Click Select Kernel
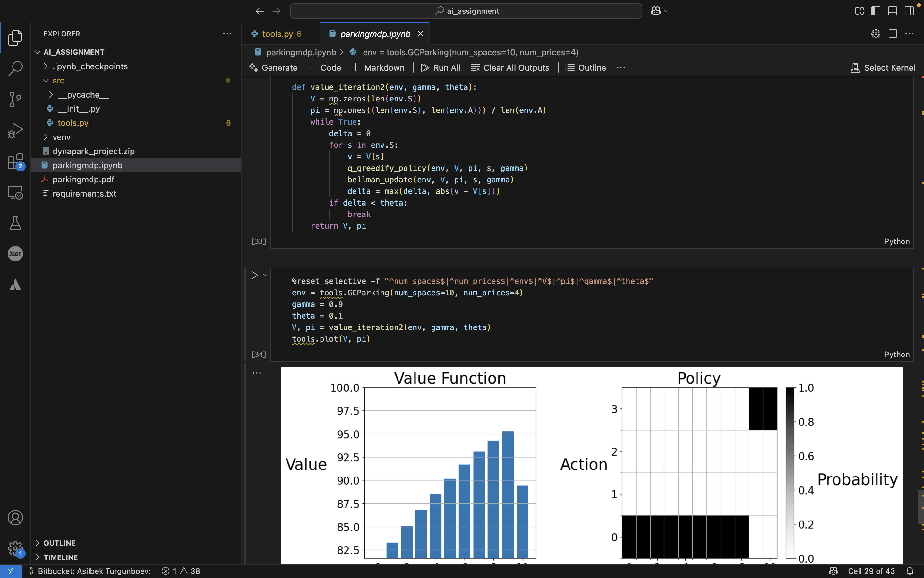 [883, 68]
